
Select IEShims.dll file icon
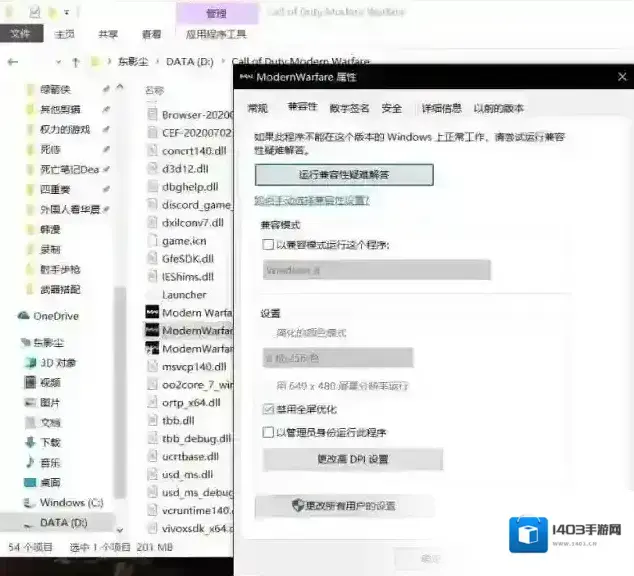152,276
